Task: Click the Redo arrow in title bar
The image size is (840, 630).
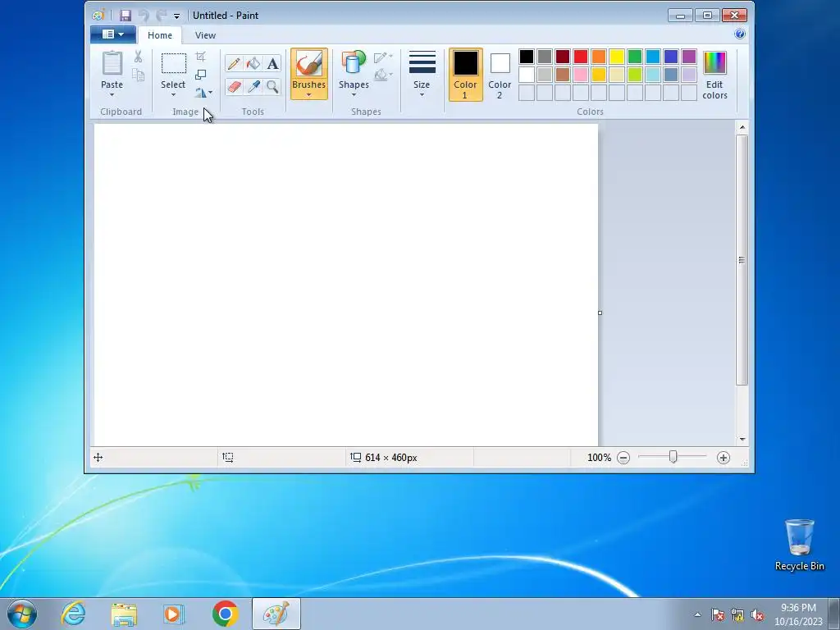Action: coord(161,16)
